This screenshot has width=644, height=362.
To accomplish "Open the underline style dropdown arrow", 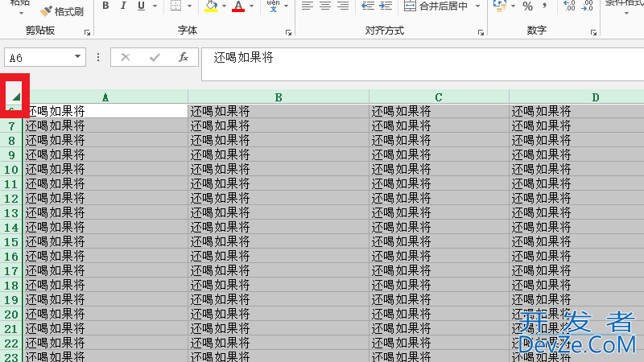I will coord(155,6).
